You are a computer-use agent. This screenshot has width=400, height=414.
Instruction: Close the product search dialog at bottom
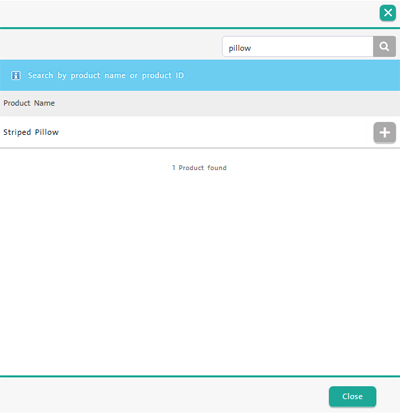(x=352, y=396)
